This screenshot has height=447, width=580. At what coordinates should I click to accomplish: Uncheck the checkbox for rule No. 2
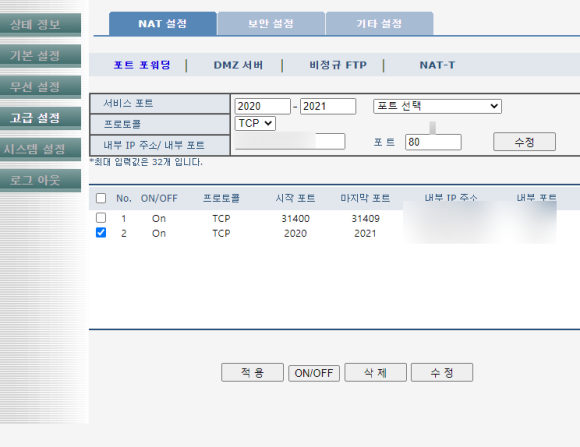pyautogui.click(x=101, y=232)
